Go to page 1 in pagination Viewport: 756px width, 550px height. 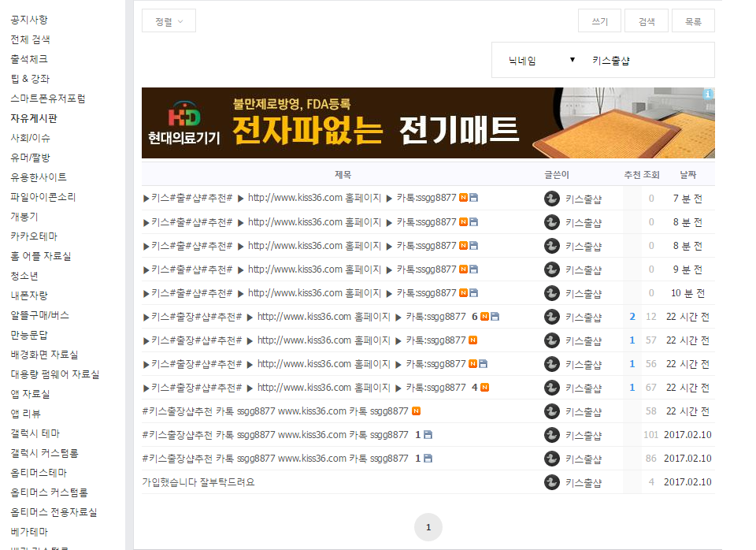pos(428,527)
